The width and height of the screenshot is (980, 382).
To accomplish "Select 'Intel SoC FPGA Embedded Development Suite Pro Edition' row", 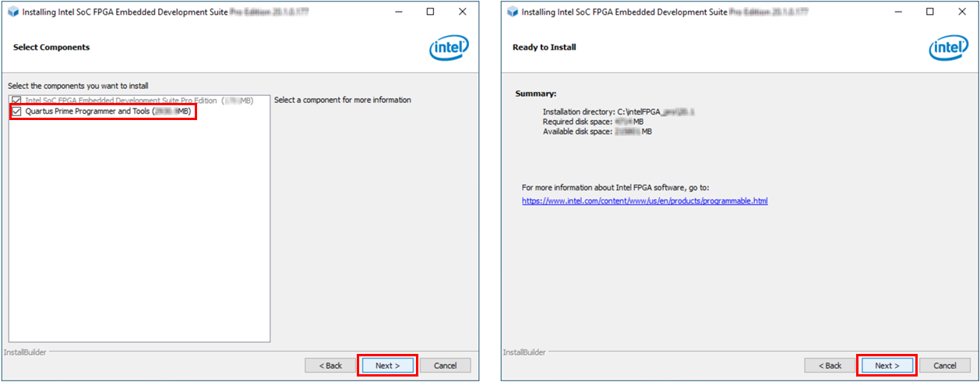I will coord(139,101).
